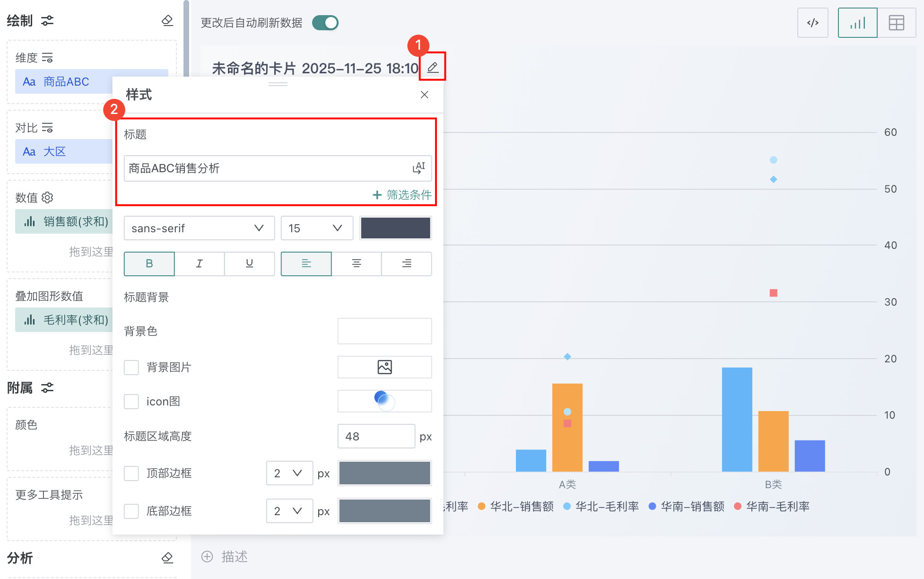The height and width of the screenshot is (579, 924).
Task: Click eraser icon next to 绘制 header
Action: pyautogui.click(x=167, y=21)
